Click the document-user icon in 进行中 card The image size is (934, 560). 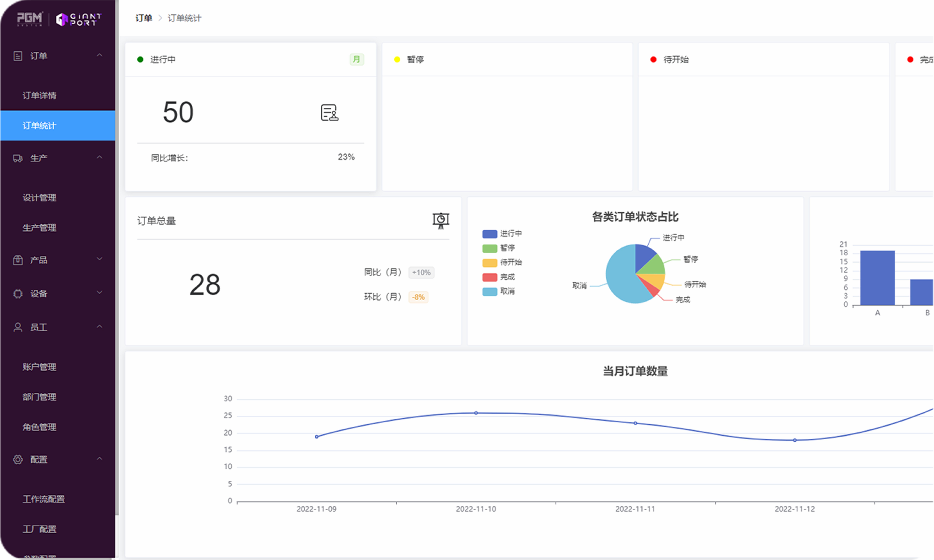[330, 112]
